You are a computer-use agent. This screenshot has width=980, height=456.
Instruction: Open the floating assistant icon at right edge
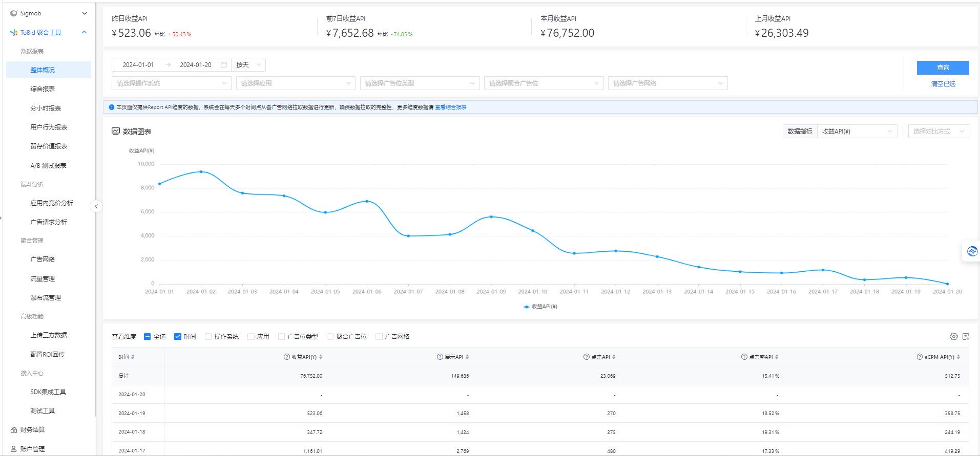coord(972,251)
